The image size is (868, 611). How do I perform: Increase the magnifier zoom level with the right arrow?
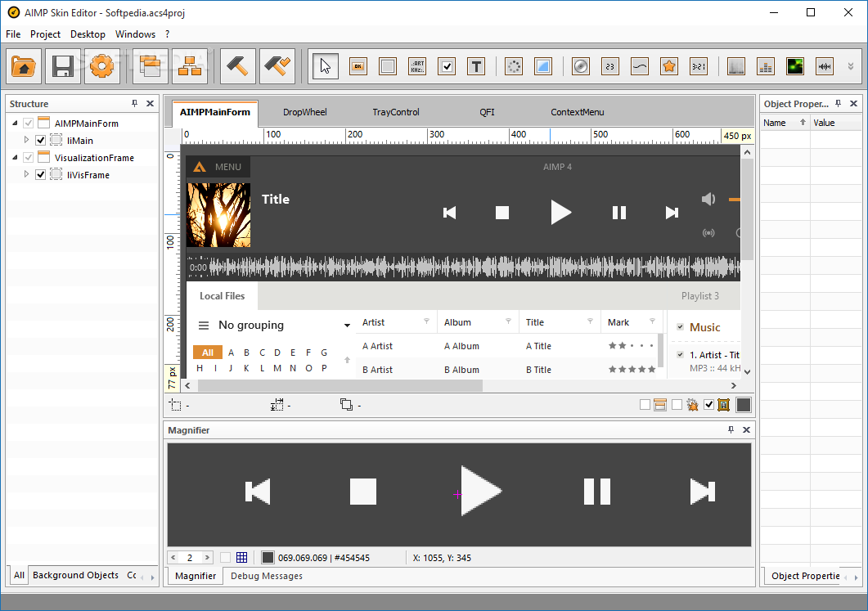click(207, 558)
